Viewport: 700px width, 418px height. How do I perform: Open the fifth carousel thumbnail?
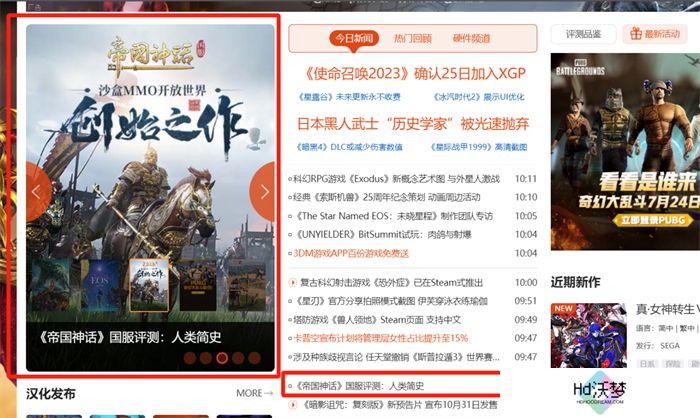(247, 285)
